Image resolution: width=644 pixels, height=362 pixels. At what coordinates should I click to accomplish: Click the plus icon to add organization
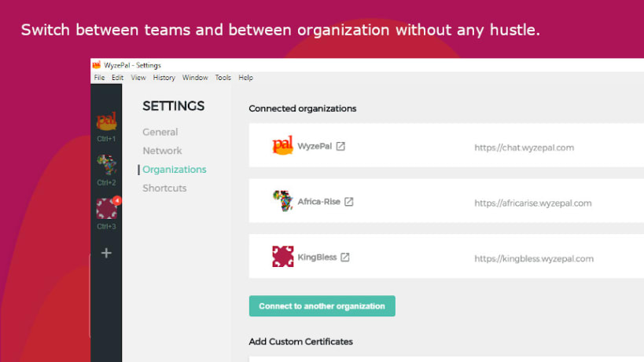106,253
